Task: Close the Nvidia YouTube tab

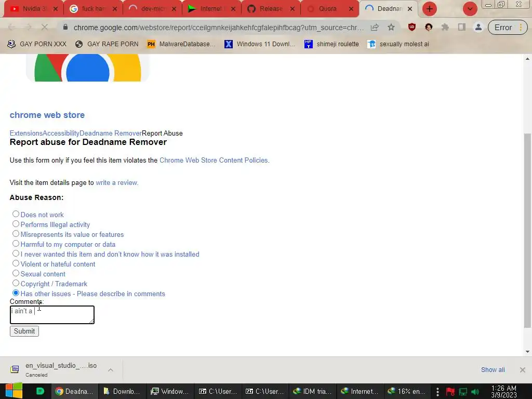Action: [x=56, y=9]
